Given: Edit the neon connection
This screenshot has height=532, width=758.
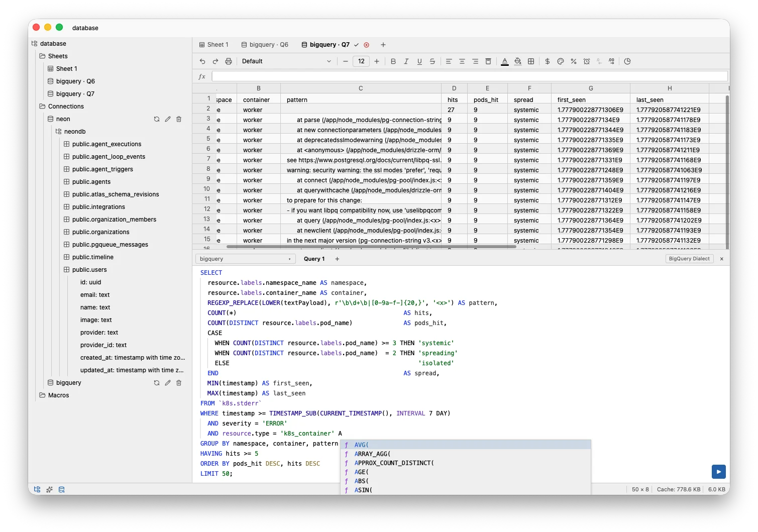Looking at the screenshot, I should [168, 119].
